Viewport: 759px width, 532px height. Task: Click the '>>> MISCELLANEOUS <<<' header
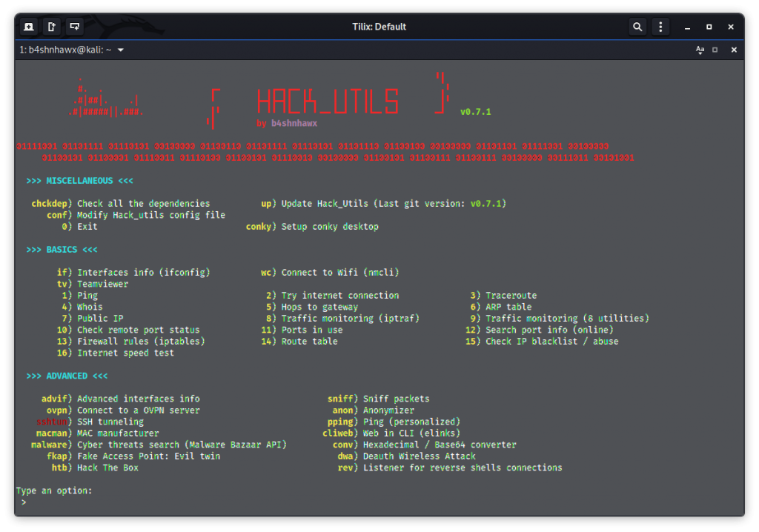[79, 181]
